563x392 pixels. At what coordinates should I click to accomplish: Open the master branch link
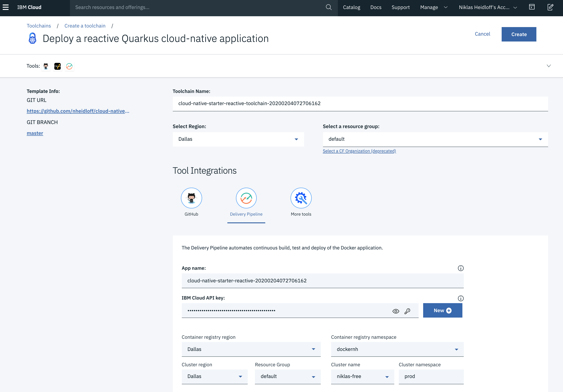[35, 133]
